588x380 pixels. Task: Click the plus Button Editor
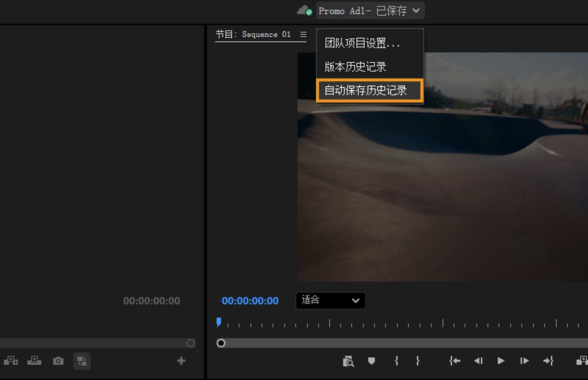(x=181, y=360)
